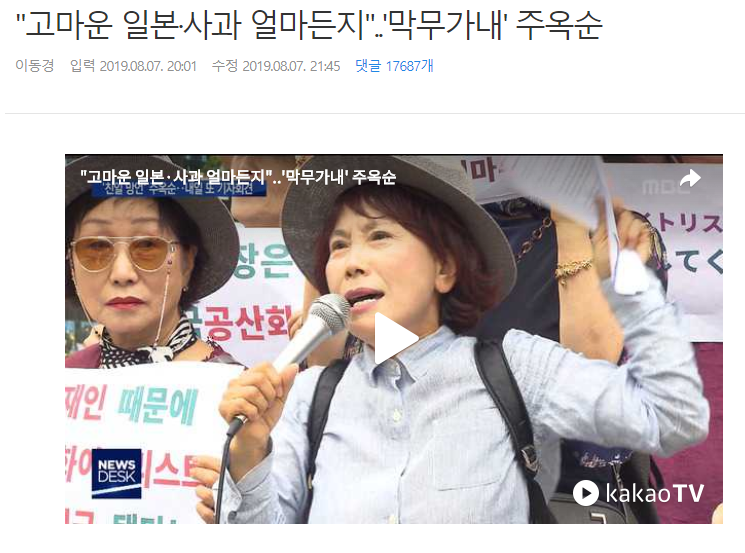The image size is (745, 553).
Task: Click the gold bracelet on the raised wrist
Action: click(574, 268)
